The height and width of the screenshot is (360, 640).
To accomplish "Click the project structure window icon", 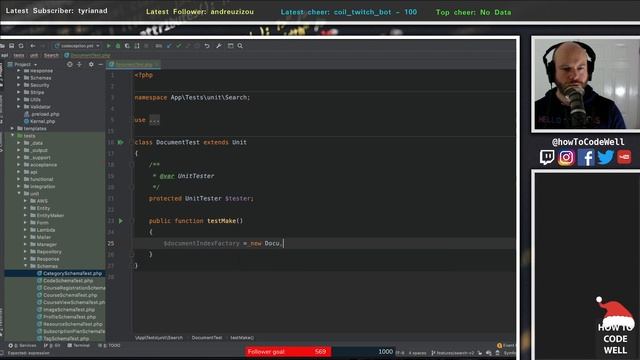I will pyautogui.click(x=231, y=46).
